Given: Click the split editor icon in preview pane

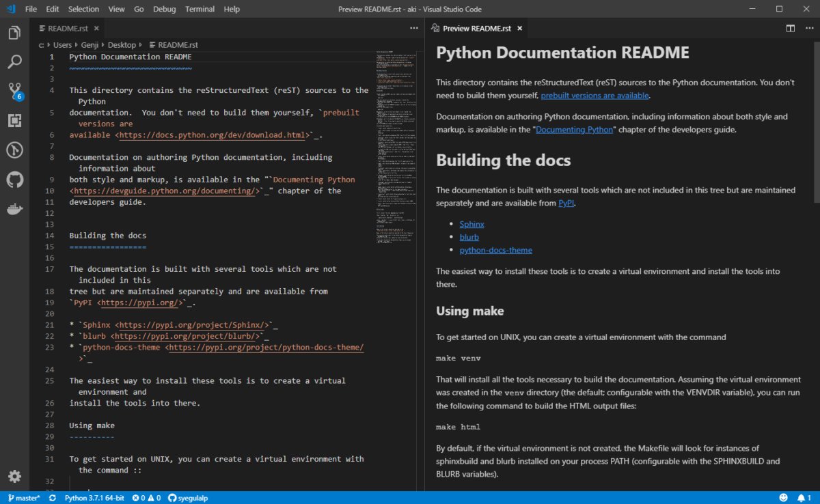Looking at the screenshot, I should [790, 29].
